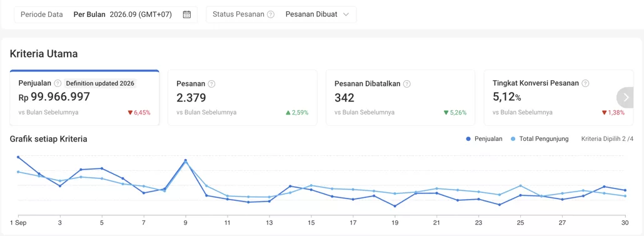Toggle Total Pengunjung series in chart legend
The image size is (644, 236).
pyautogui.click(x=539, y=139)
